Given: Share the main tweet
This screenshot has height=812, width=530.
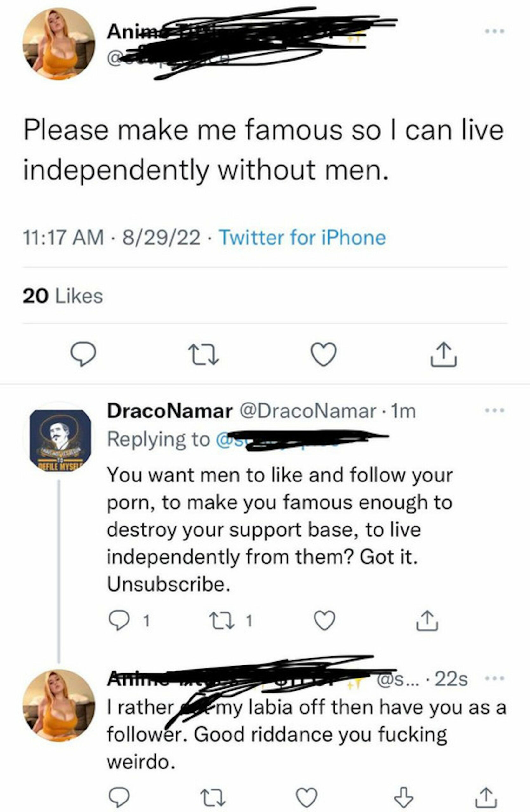Looking at the screenshot, I should [x=443, y=355].
